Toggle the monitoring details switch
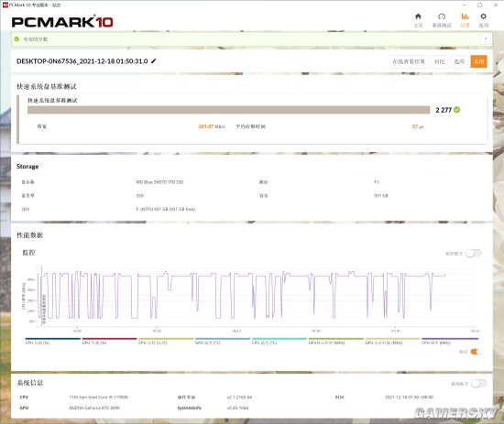This screenshot has width=504, height=424. pyautogui.click(x=474, y=254)
